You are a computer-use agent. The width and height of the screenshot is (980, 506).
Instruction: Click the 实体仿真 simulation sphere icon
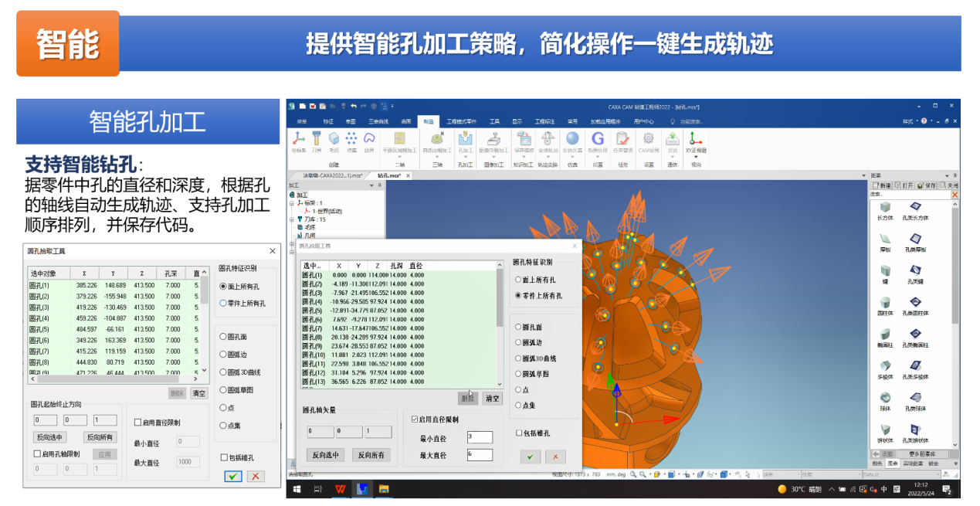(x=572, y=140)
